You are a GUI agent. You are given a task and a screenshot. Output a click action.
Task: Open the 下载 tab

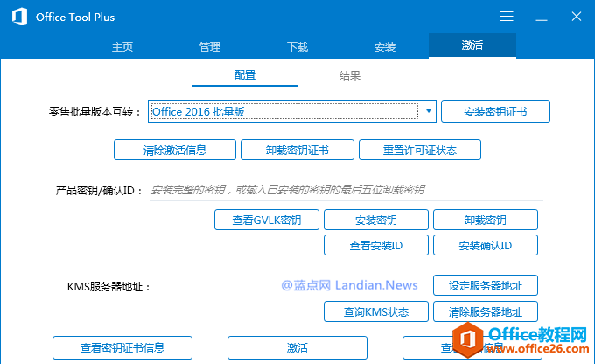[297, 46]
